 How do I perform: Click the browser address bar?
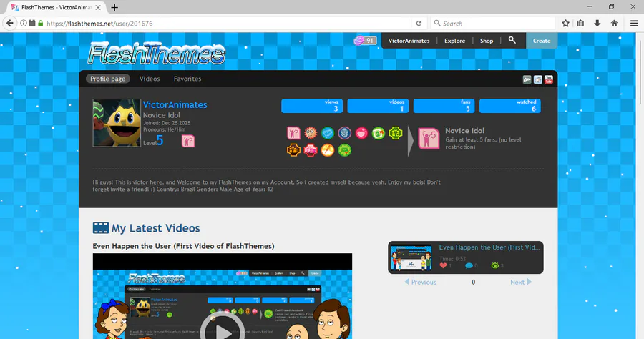point(228,24)
